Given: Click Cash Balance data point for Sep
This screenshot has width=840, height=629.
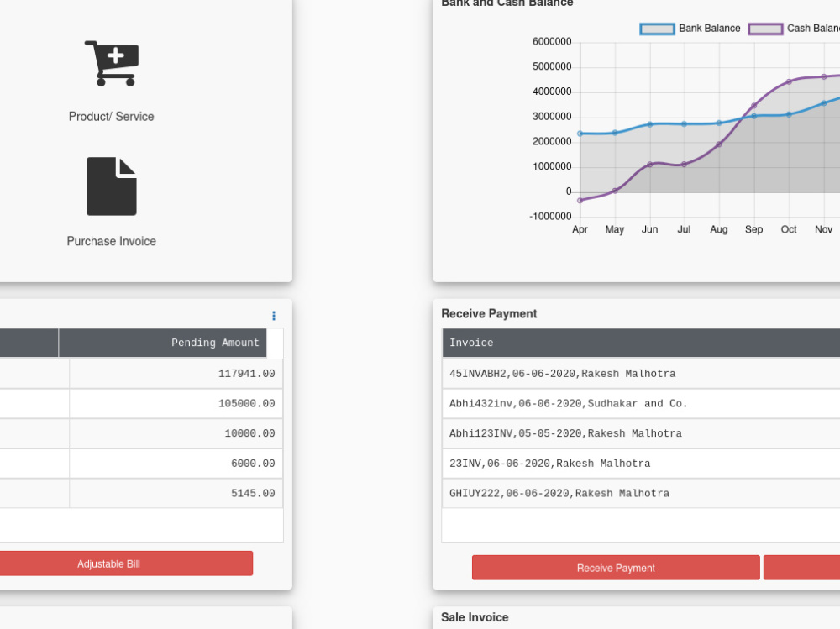Looking at the screenshot, I should tap(753, 106).
